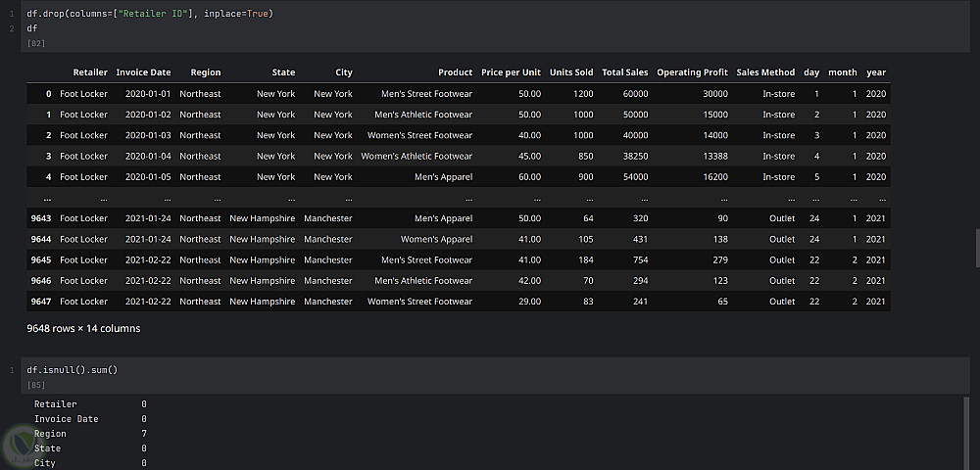Click the 60000 total sales cell
980x470 pixels.
[x=636, y=94]
